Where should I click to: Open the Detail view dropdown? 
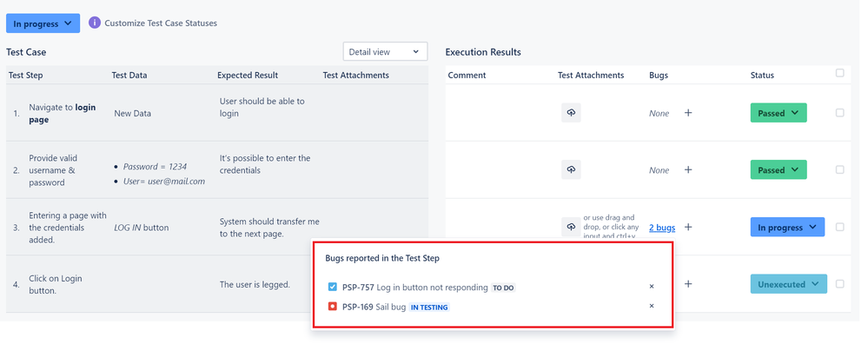(385, 52)
